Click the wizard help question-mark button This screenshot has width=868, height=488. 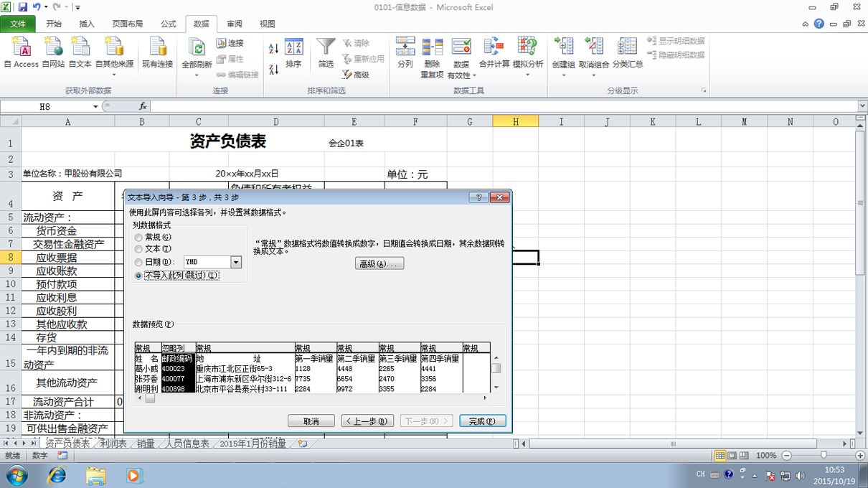coord(478,197)
